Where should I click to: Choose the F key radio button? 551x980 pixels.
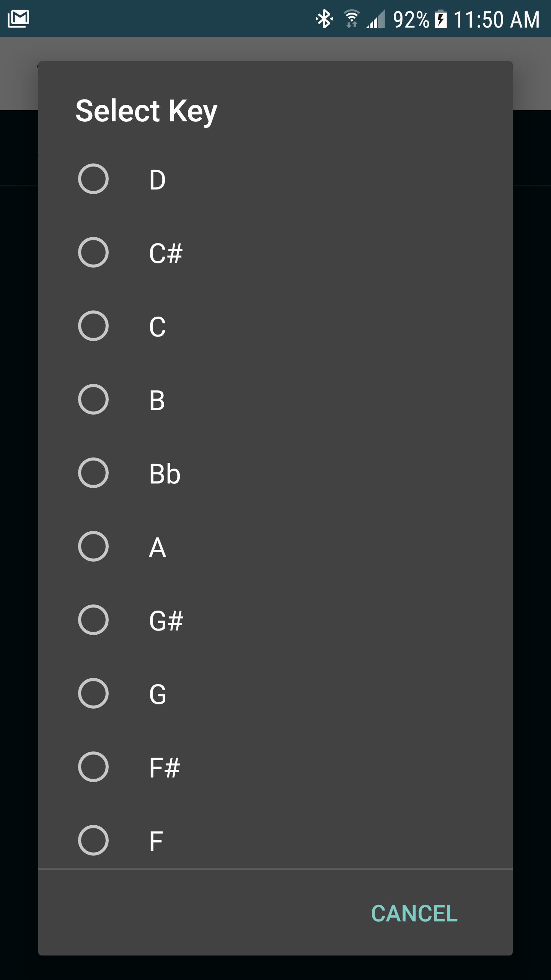pos(93,840)
